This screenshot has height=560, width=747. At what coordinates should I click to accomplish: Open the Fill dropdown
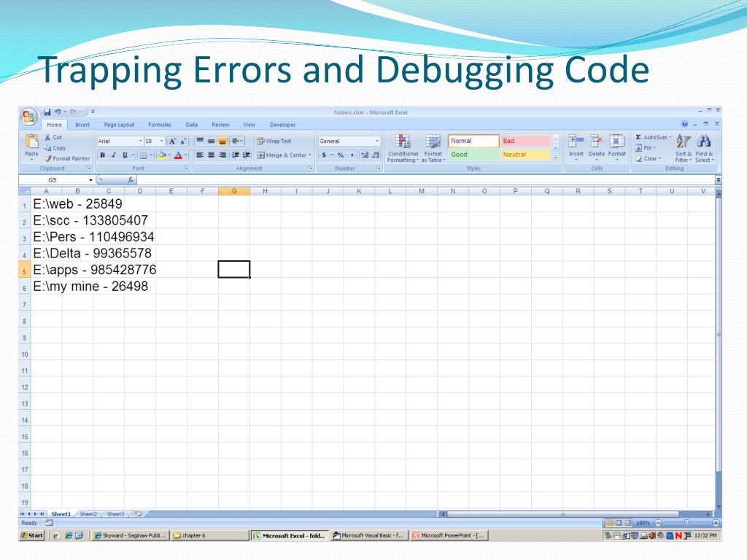click(x=646, y=148)
